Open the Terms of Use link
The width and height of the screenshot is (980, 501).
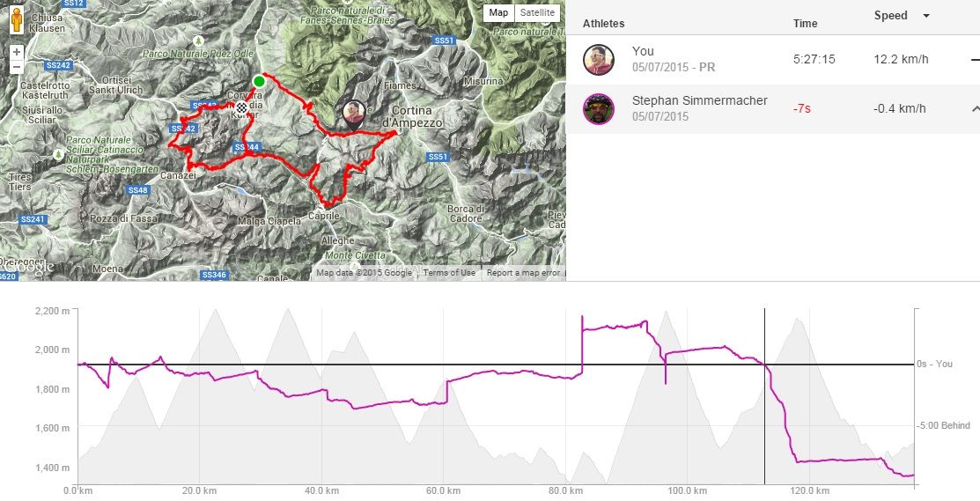(x=449, y=273)
